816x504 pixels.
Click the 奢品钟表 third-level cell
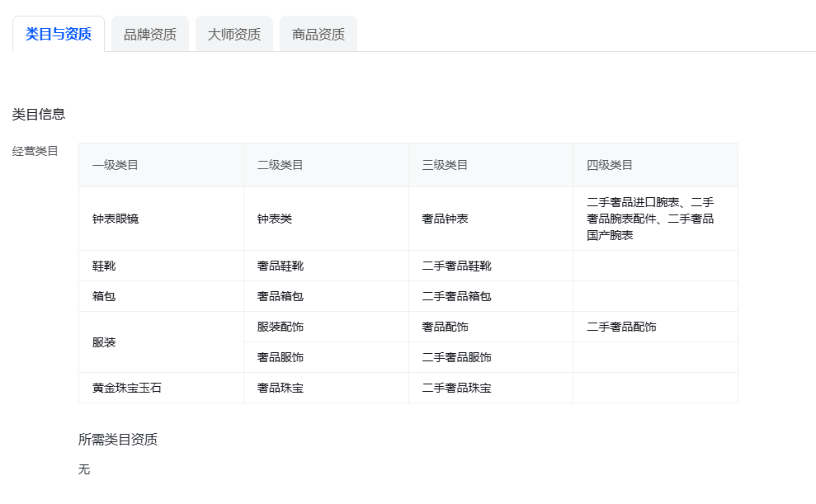coord(491,219)
